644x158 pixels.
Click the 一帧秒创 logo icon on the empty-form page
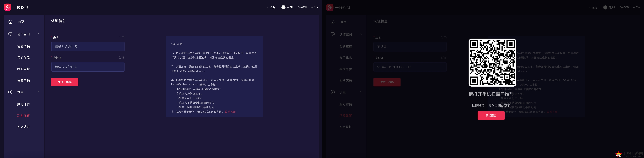[7, 7]
